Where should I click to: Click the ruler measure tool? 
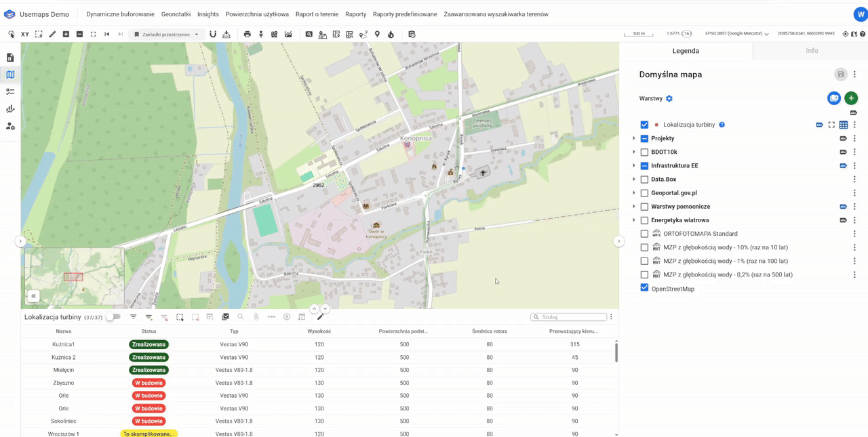(52, 34)
